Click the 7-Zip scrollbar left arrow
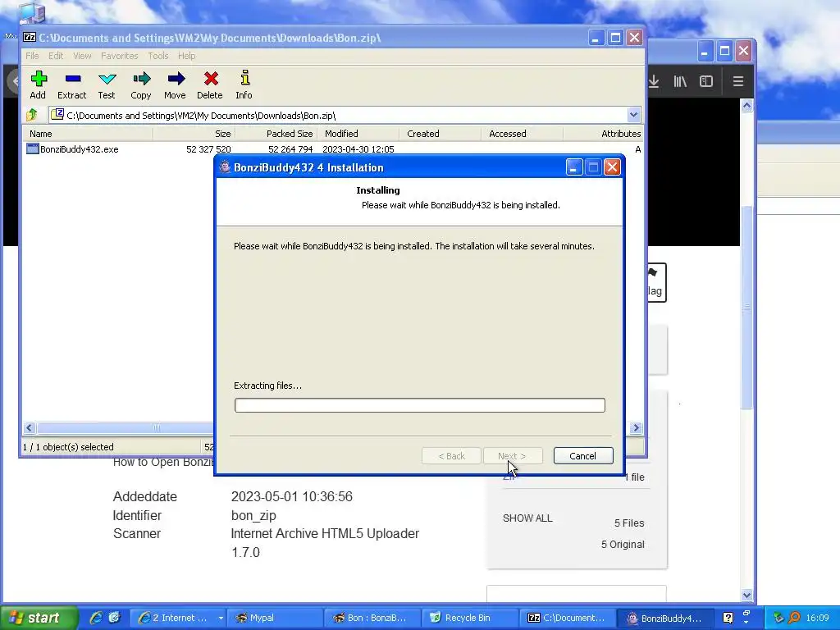The width and height of the screenshot is (840, 630). click(30, 427)
